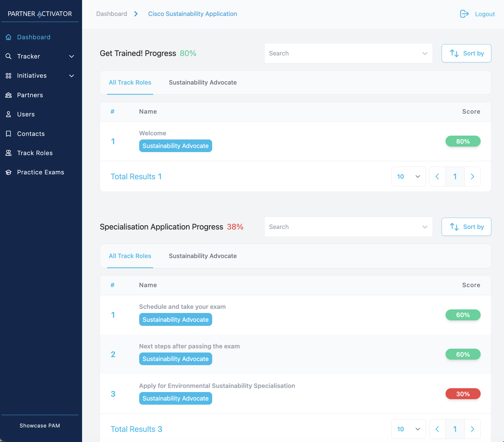This screenshot has width=504, height=442.
Task: Click the Contacts bookmark icon
Action: click(x=9, y=134)
